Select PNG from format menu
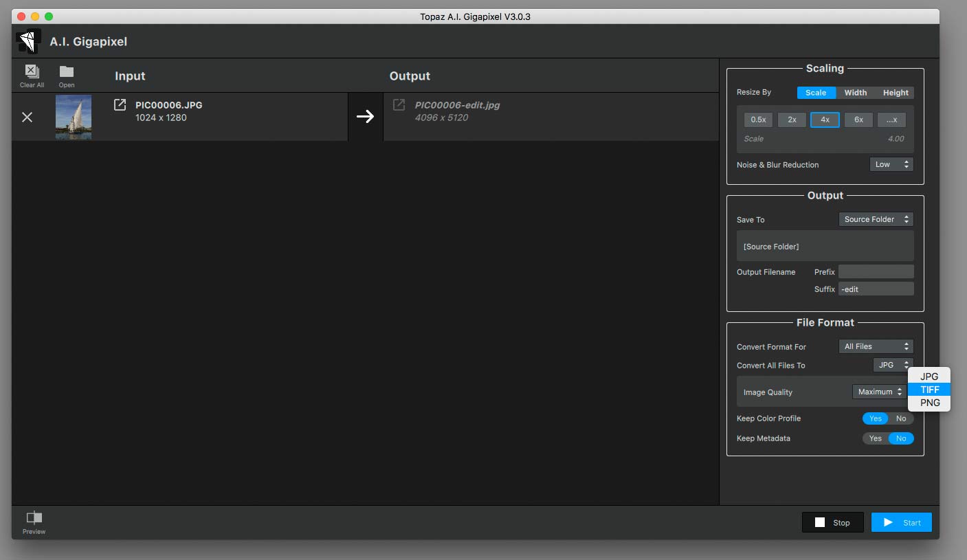Viewport: 967px width, 560px height. (x=929, y=403)
